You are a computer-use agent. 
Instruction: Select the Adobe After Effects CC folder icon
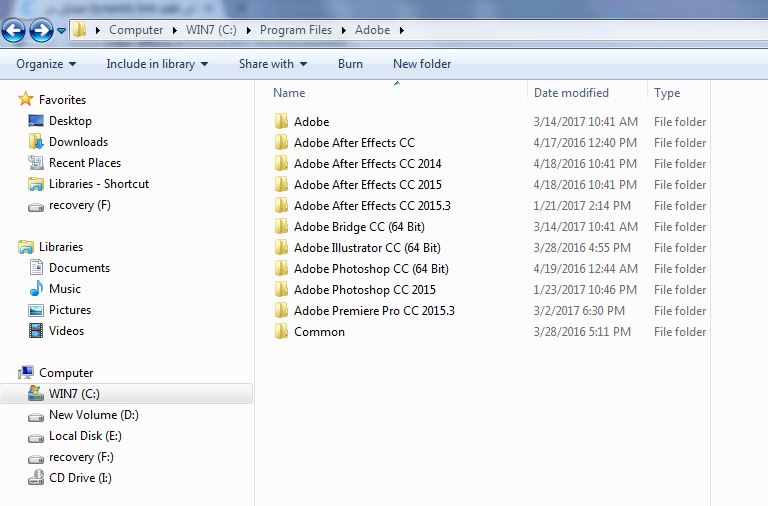(281, 142)
